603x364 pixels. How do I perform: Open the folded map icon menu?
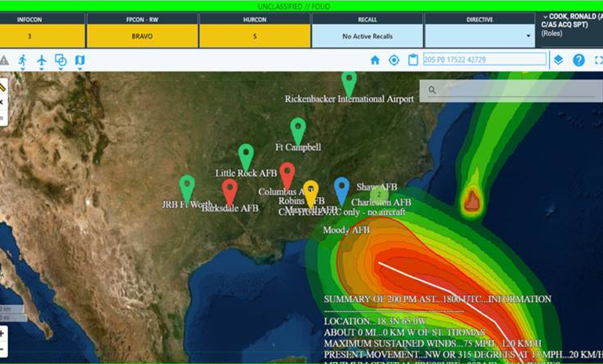[x=79, y=61]
